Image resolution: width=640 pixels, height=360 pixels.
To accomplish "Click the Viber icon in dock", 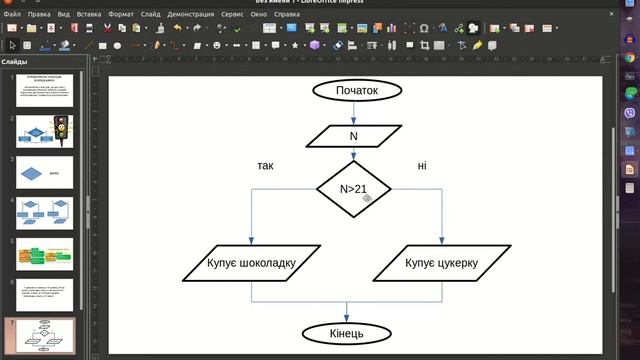I will pos(630,113).
